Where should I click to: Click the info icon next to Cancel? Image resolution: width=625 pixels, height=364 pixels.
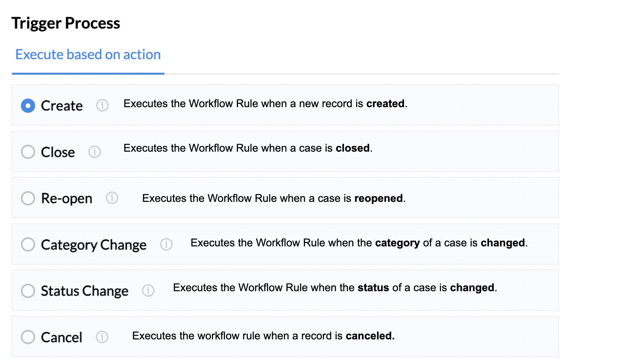point(102,336)
